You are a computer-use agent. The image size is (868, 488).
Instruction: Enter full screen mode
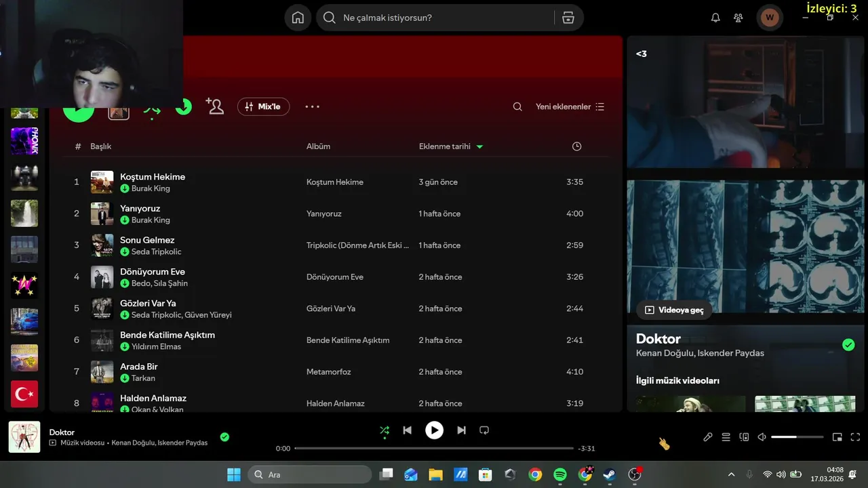tap(855, 437)
